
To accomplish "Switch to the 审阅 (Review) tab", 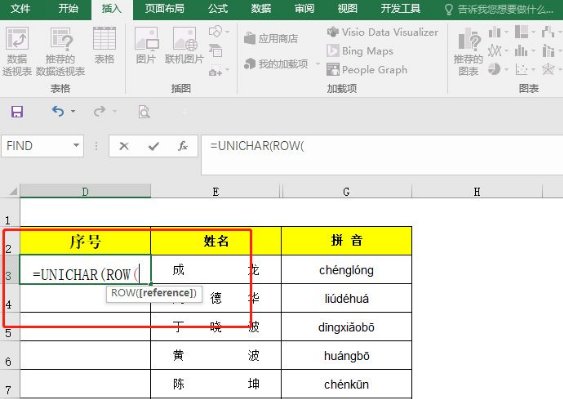I will coord(304,9).
